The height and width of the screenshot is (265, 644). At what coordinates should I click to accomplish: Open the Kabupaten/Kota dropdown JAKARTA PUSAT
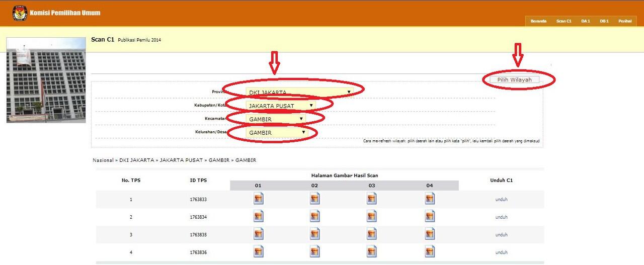click(x=281, y=106)
